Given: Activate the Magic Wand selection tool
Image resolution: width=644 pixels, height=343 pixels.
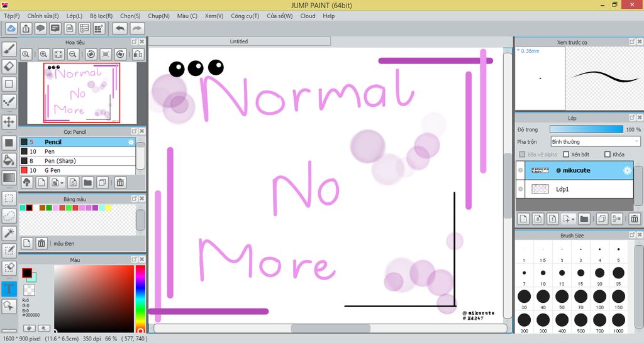Looking at the screenshot, I should 9,233.
